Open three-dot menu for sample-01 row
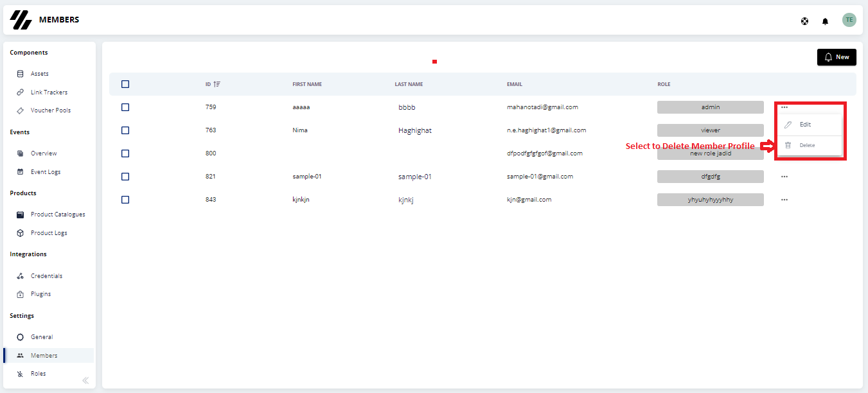This screenshot has width=868, height=393. [784, 177]
